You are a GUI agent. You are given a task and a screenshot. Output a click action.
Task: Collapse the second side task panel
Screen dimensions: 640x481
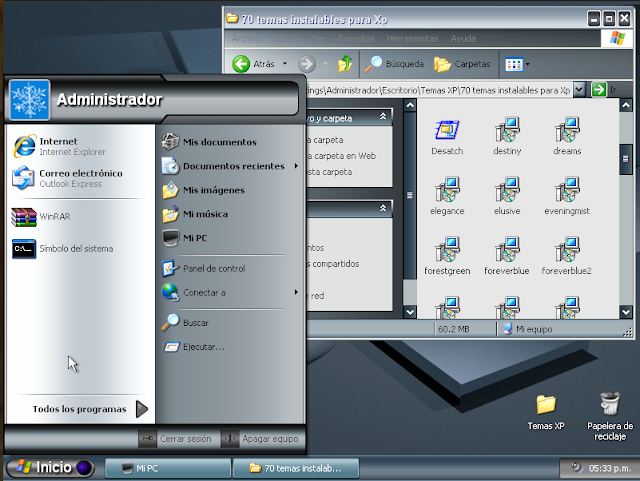(x=383, y=208)
